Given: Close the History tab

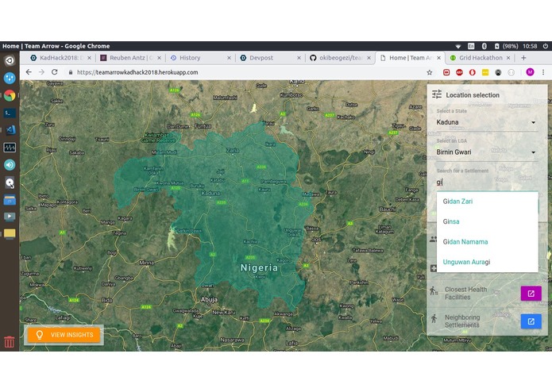Looking at the screenshot, I should coord(229,58).
